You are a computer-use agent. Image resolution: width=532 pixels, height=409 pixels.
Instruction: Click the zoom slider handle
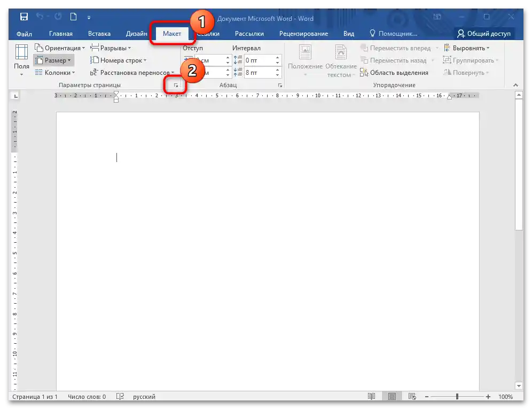click(x=457, y=396)
